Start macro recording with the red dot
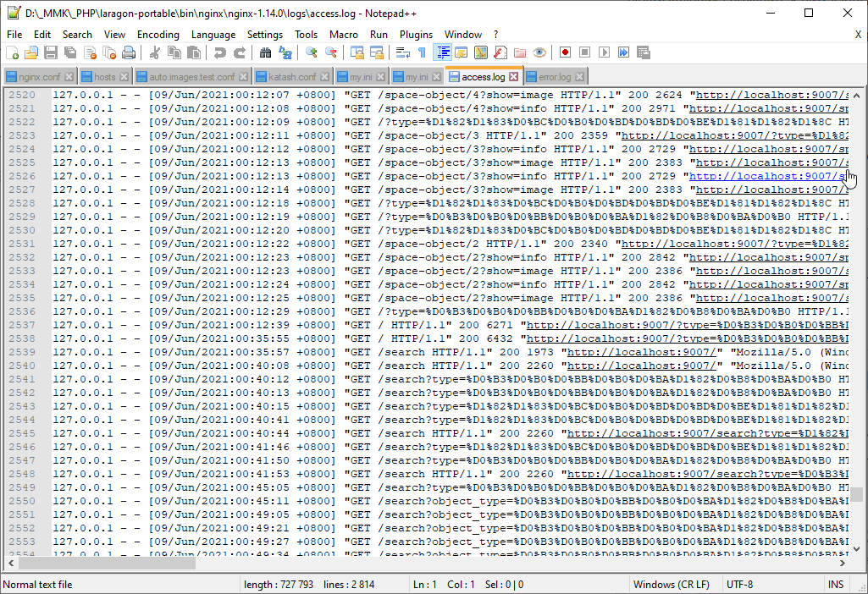868x594 pixels. click(565, 53)
